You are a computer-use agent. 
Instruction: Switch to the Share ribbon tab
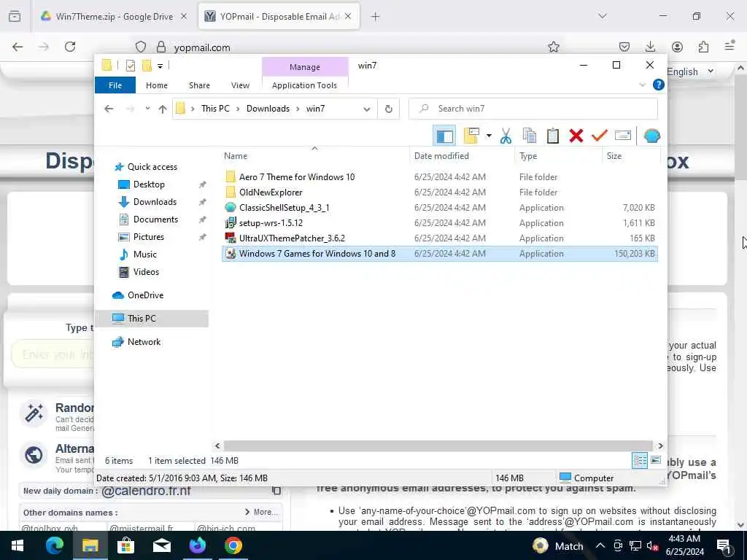pyautogui.click(x=199, y=85)
